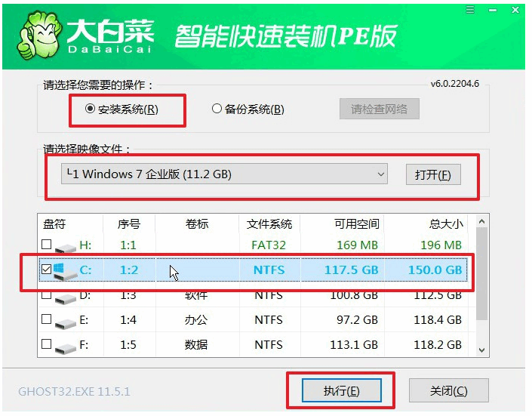Click the FAT32 cell in H: row
Image resolution: width=532 pixels, height=416 pixels.
coord(269,245)
